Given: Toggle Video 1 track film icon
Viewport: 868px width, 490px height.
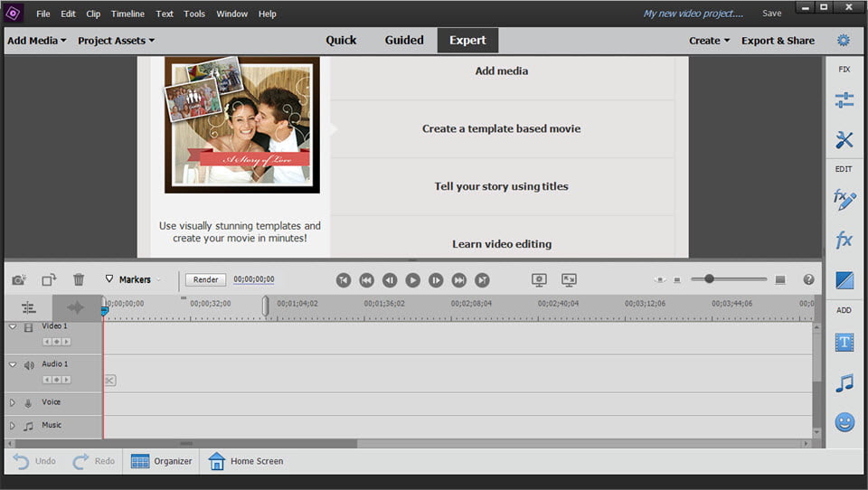Looking at the screenshot, I should 29,327.
